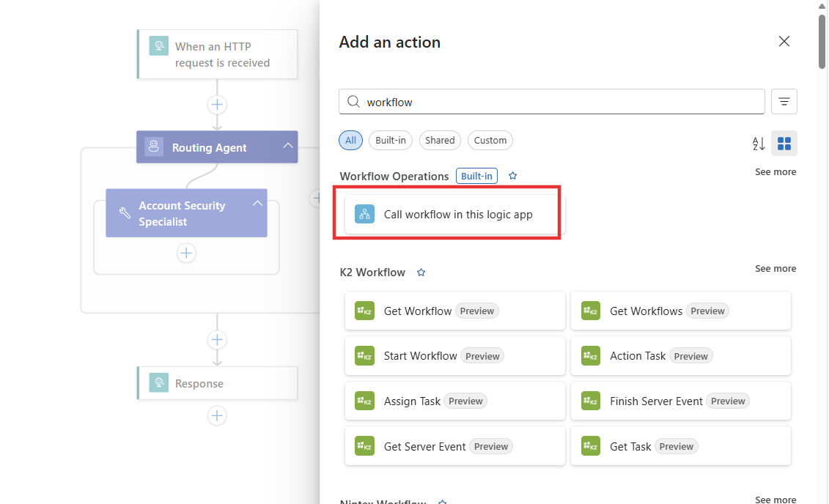Click the wrench icon on Account Security Specialist
Viewport: 829px width, 504px height.
[125, 212]
